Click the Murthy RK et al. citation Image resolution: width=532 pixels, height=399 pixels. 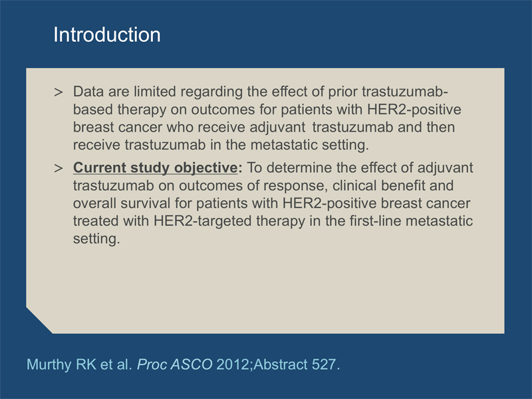[x=79, y=364]
